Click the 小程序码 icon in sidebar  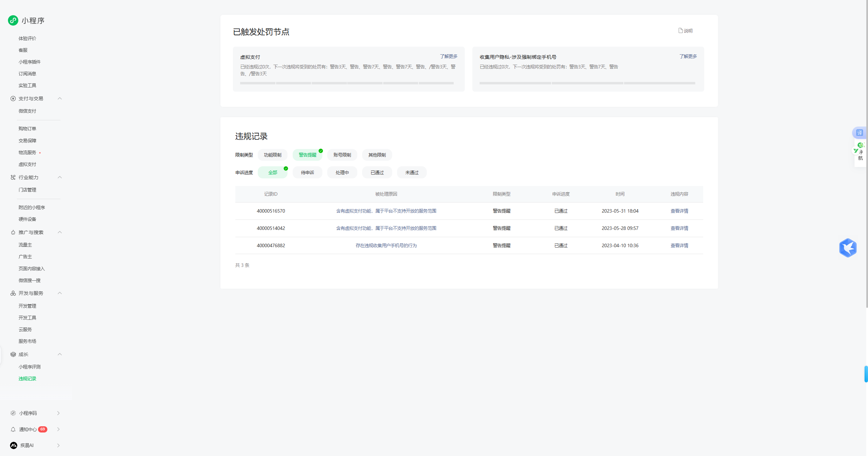13,413
